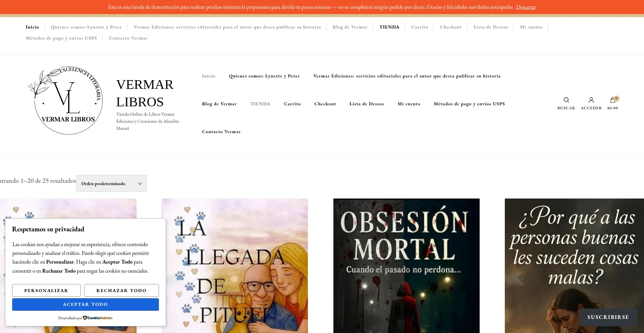Click the Suscribirse button
The image size is (644, 333).
point(608,317)
